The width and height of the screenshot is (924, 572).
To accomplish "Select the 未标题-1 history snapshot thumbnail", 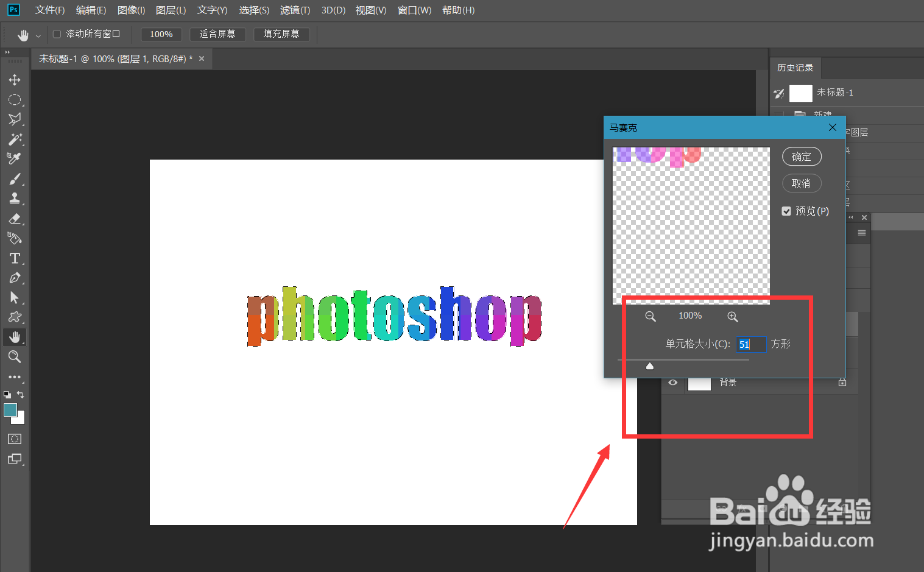I will pyautogui.click(x=801, y=93).
